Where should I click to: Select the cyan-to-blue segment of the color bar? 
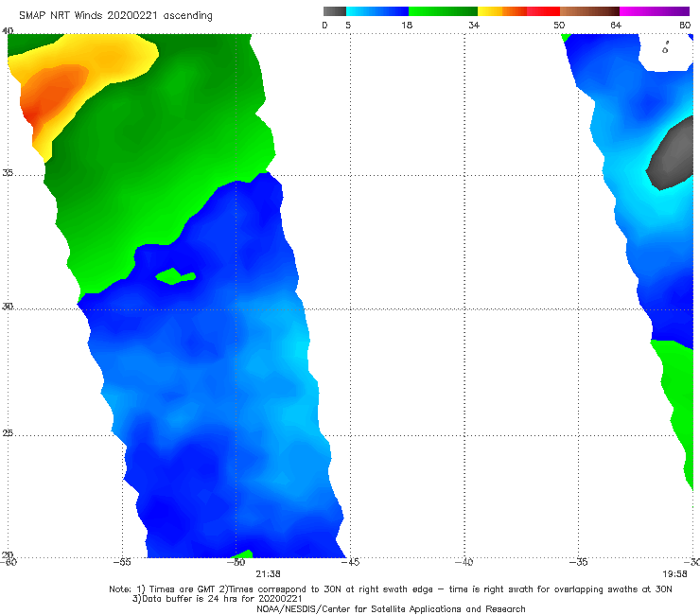pyautogui.click(x=377, y=11)
